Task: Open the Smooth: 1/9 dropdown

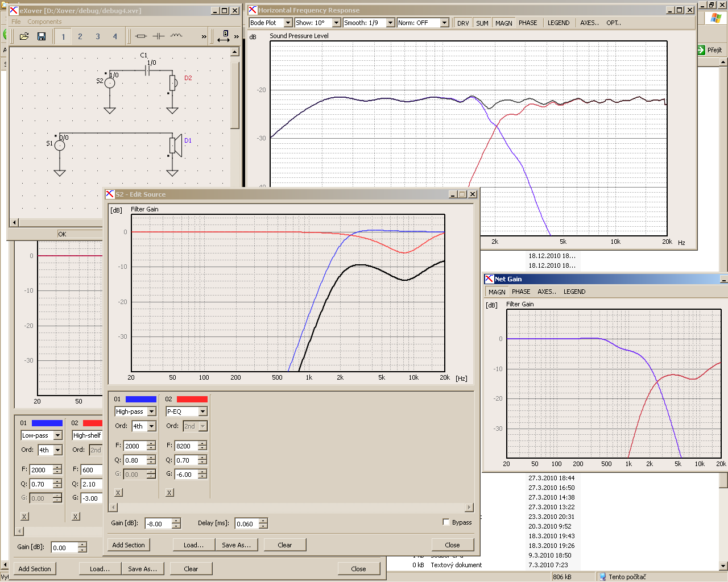Action: tap(369, 23)
